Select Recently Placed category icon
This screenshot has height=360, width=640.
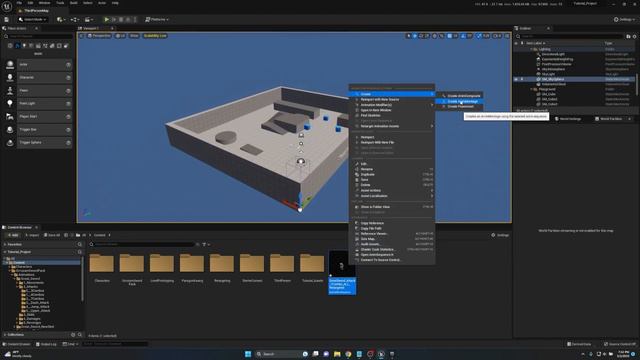click(x=10, y=46)
